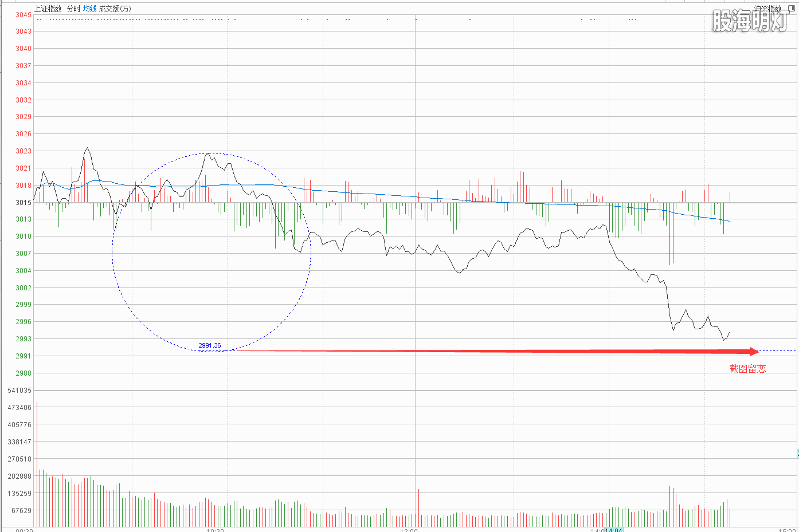Click the 202888 volume axis value

[19, 476]
